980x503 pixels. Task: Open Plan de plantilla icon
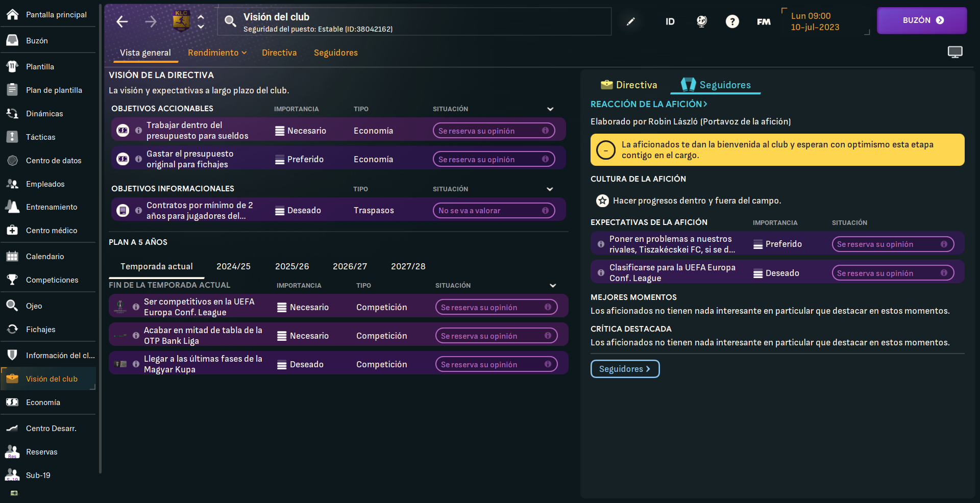[x=13, y=90]
